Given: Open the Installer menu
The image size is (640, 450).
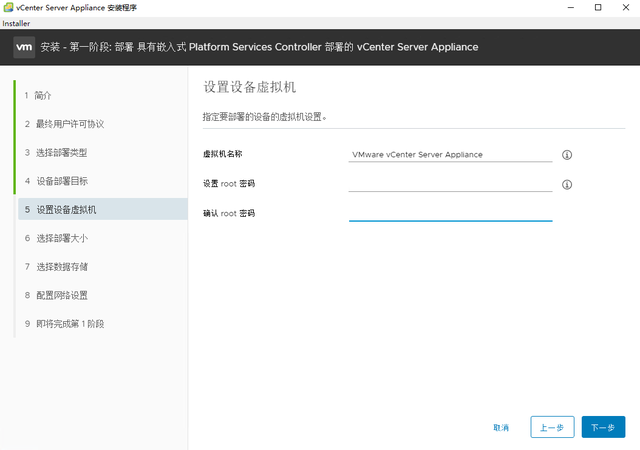Looking at the screenshot, I should [16, 23].
